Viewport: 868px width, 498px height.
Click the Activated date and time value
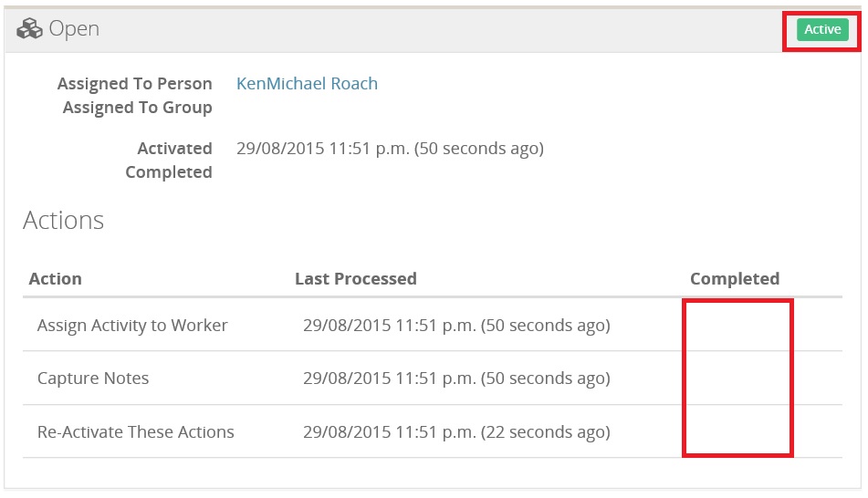click(390, 149)
